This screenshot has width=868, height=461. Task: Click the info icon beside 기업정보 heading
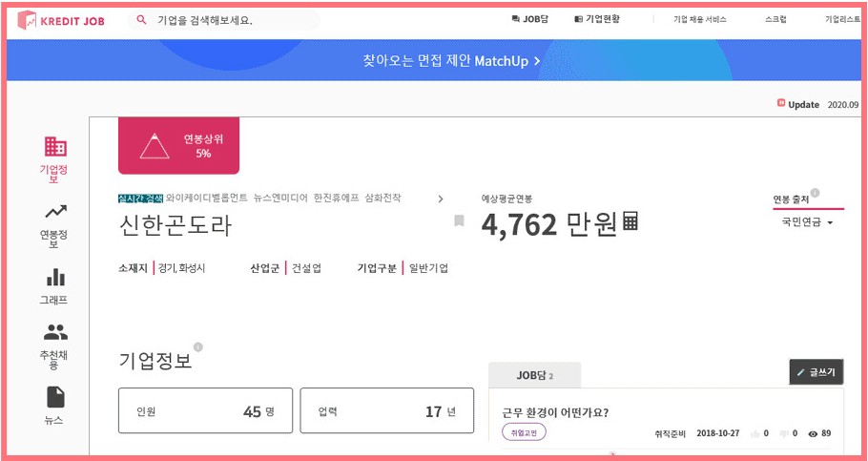coord(198,347)
